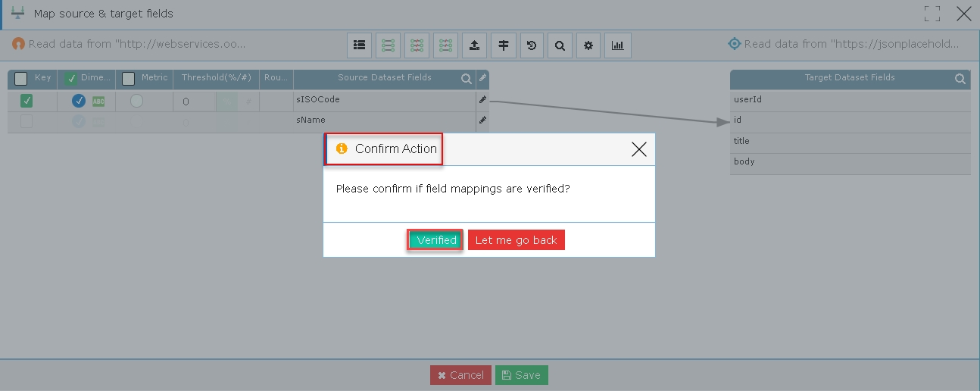This screenshot has width=980, height=391.
Task: Toggle the Dimension header checkbox
Action: pyautogui.click(x=71, y=78)
